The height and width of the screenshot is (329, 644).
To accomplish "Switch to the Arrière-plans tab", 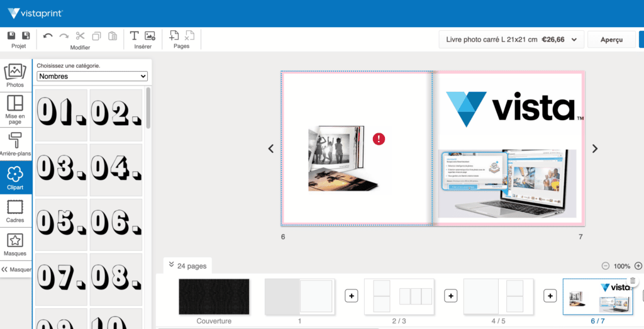I will pos(15,143).
